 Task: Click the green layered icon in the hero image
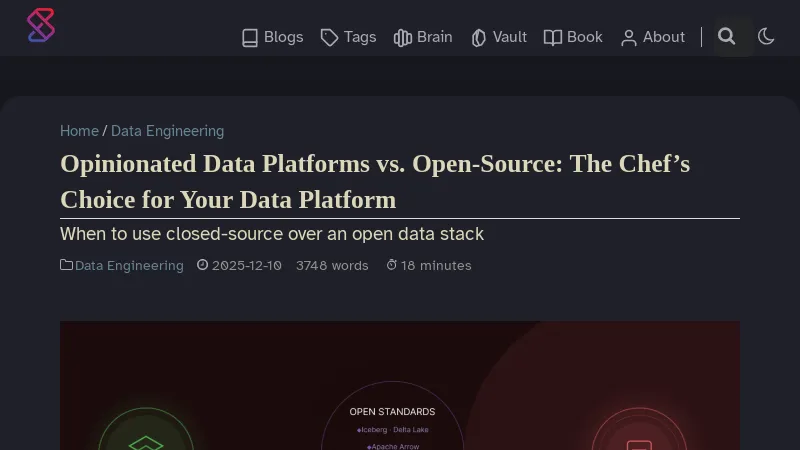(146, 435)
